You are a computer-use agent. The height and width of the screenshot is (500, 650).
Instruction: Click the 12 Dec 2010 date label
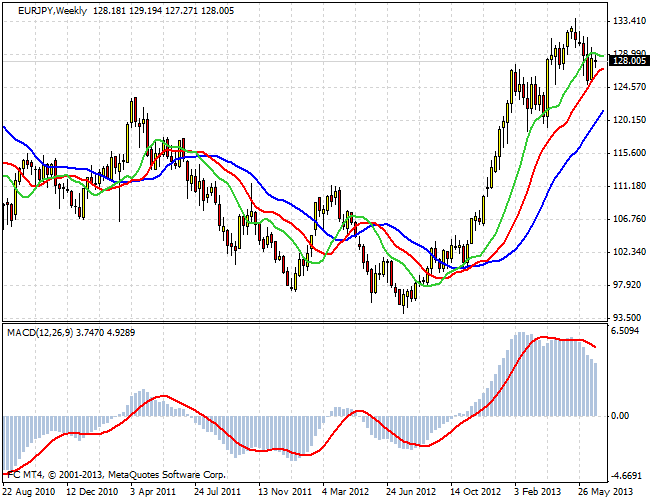(92, 492)
